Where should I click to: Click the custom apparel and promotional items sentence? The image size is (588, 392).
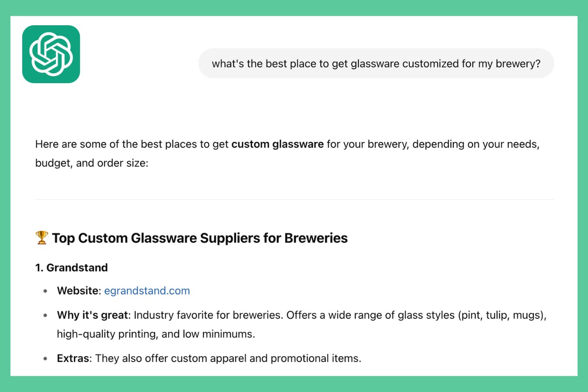(228, 358)
